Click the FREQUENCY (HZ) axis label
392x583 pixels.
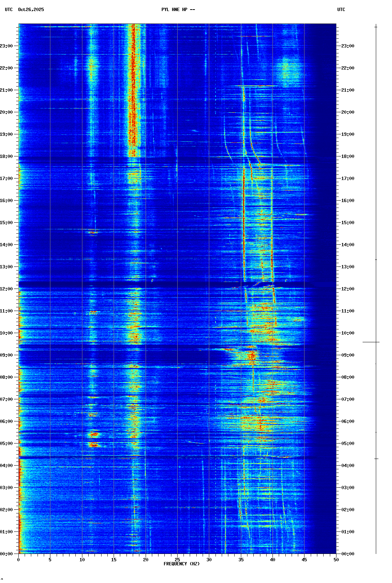[x=181, y=564]
